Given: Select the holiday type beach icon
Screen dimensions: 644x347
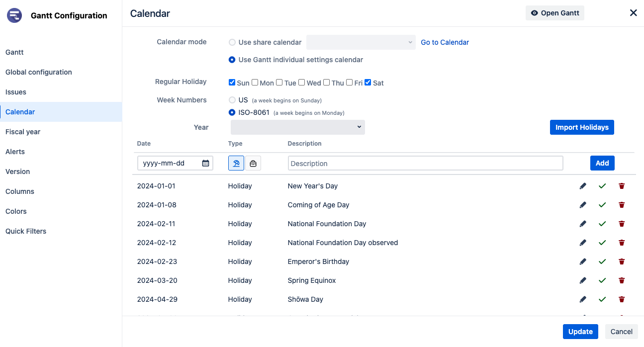Looking at the screenshot, I should (x=236, y=163).
